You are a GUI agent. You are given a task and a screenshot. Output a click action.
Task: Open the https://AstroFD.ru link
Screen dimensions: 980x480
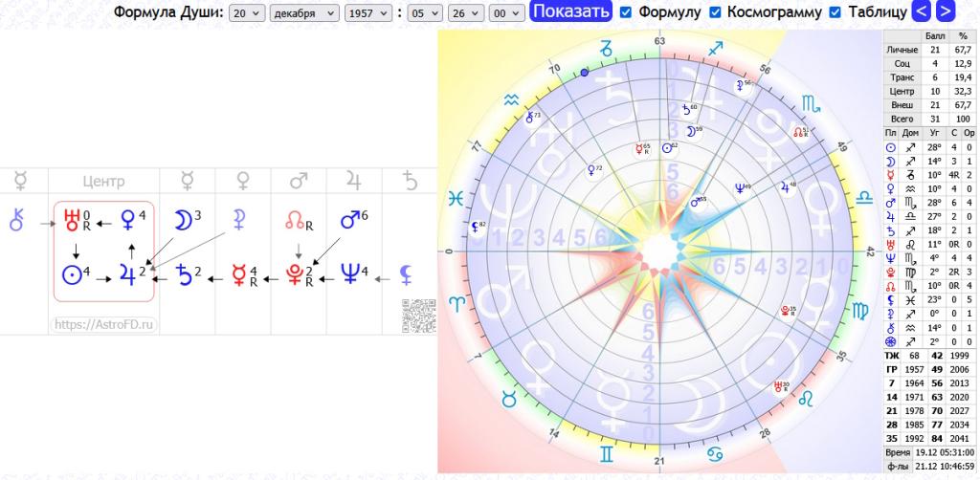pyautogui.click(x=103, y=324)
